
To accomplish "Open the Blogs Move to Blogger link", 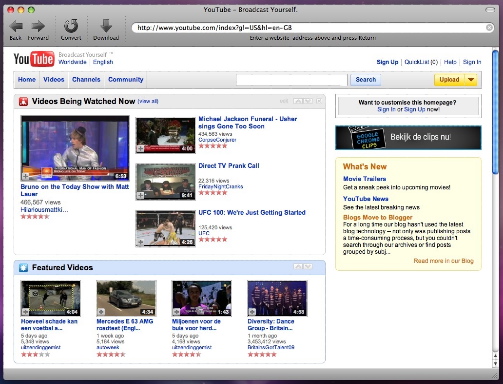I will tap(378, 217).
